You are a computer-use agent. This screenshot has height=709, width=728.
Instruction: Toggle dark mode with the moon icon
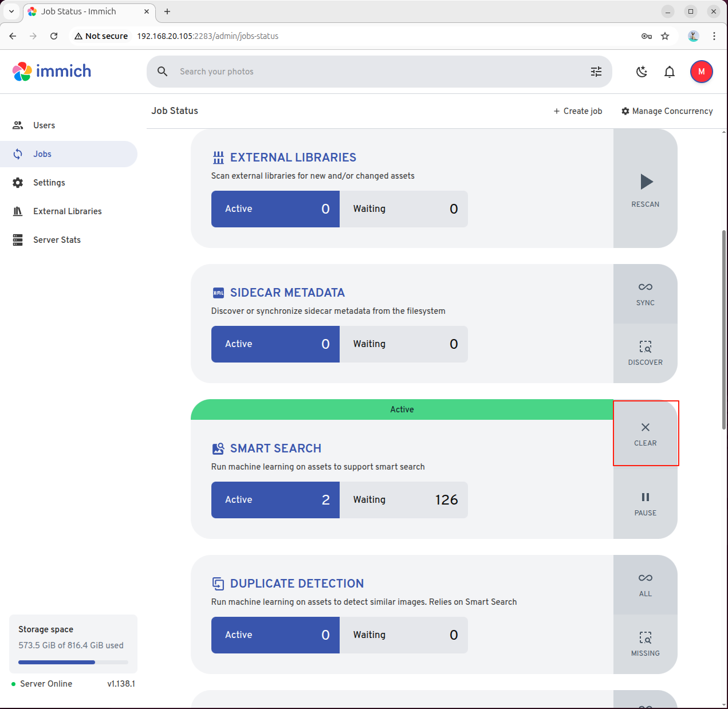(x=642, y=72)
